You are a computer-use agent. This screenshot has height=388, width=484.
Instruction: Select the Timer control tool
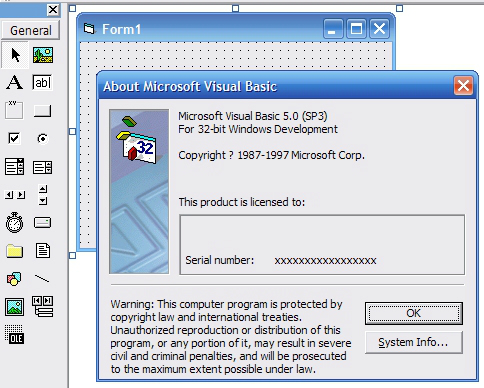coord(14,222)
